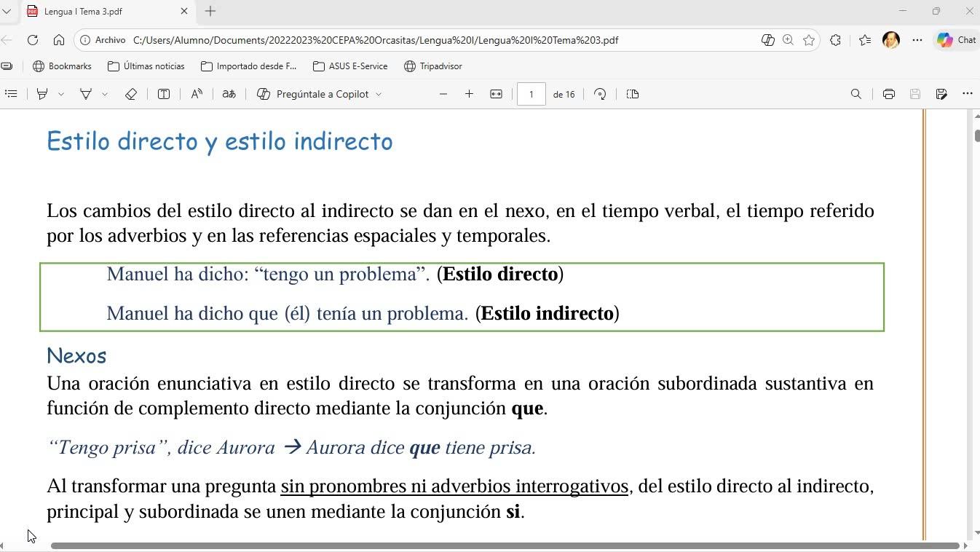Refresh the current page
The width and height of the screenshot is (980, 552).
[33, 40]
